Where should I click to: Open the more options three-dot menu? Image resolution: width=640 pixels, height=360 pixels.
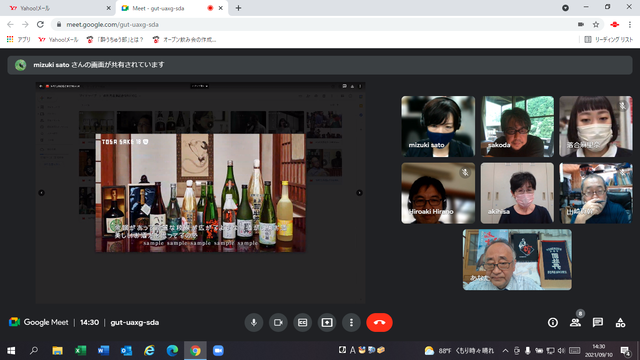pyautogui.click(x=351, y=322)
